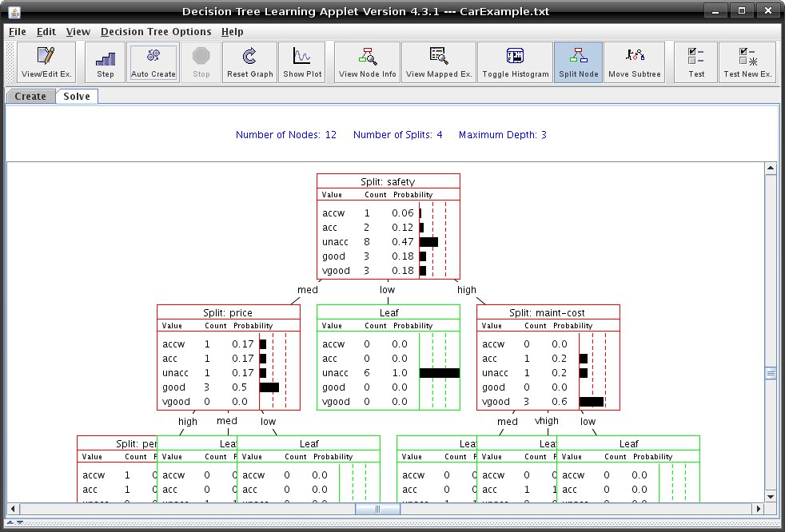Activate the View Node Info tool
This screenshot has width=785, height=532.
coord(368,62)
